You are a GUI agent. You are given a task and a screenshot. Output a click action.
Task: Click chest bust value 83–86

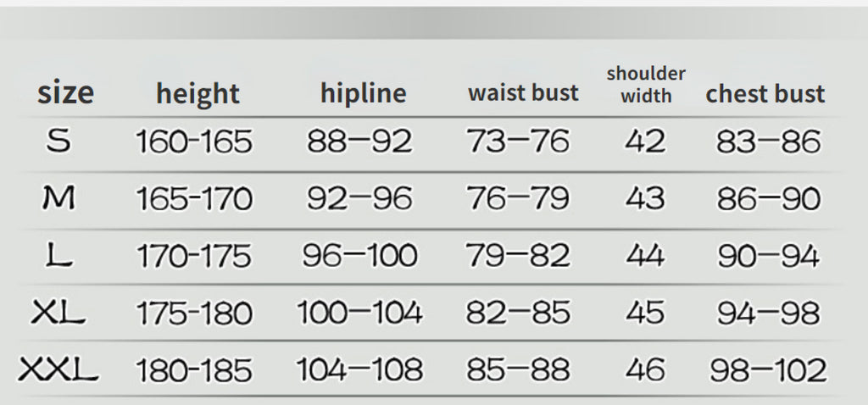[x=769, y=141]
